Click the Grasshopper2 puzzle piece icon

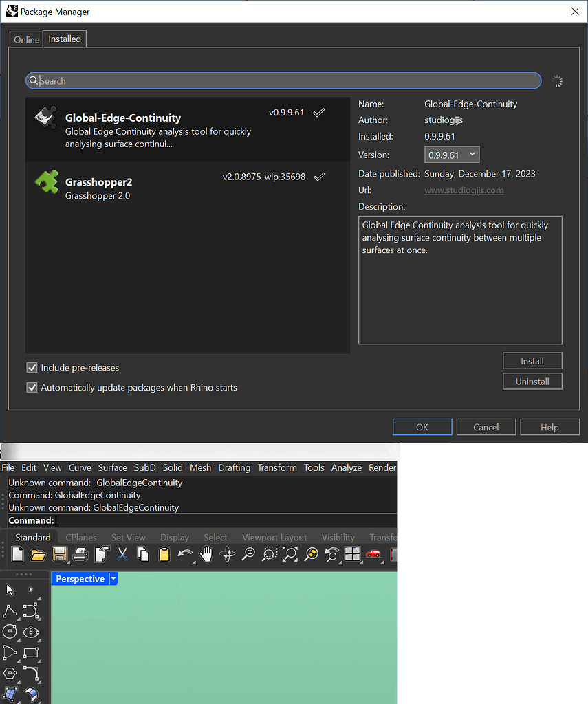[46, 182]
